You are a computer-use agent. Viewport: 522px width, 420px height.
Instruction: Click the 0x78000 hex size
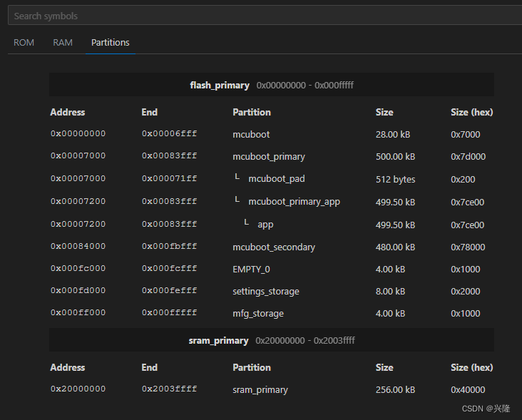pos(468,247)
